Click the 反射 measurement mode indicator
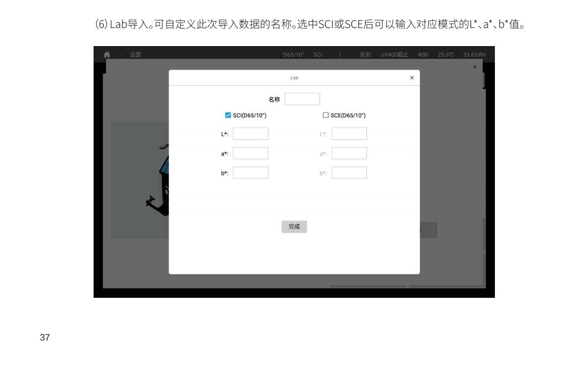 coord(365,54)
